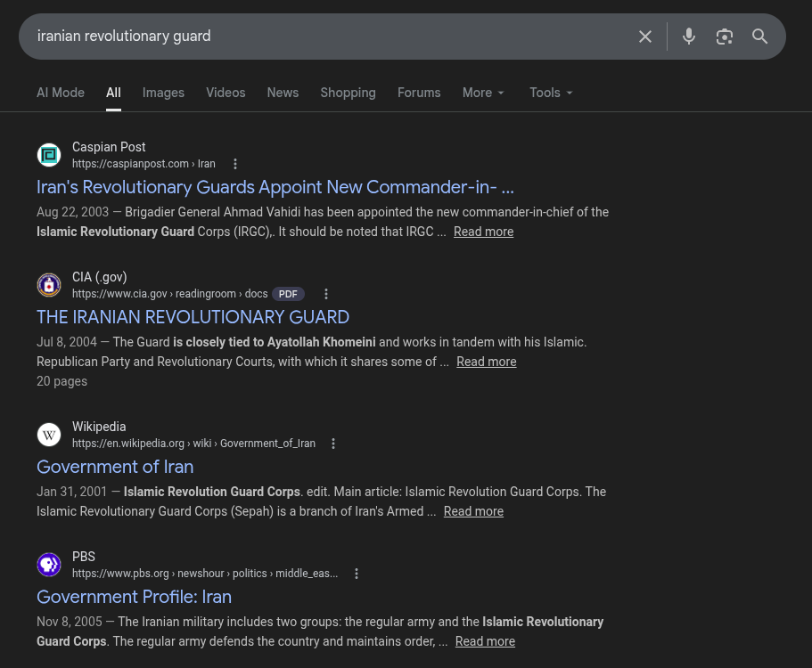The image size is (812, 668).
Task: Open THE IRANIAN REVOLUTIONARY GUARD result
Action: [193, 317]
